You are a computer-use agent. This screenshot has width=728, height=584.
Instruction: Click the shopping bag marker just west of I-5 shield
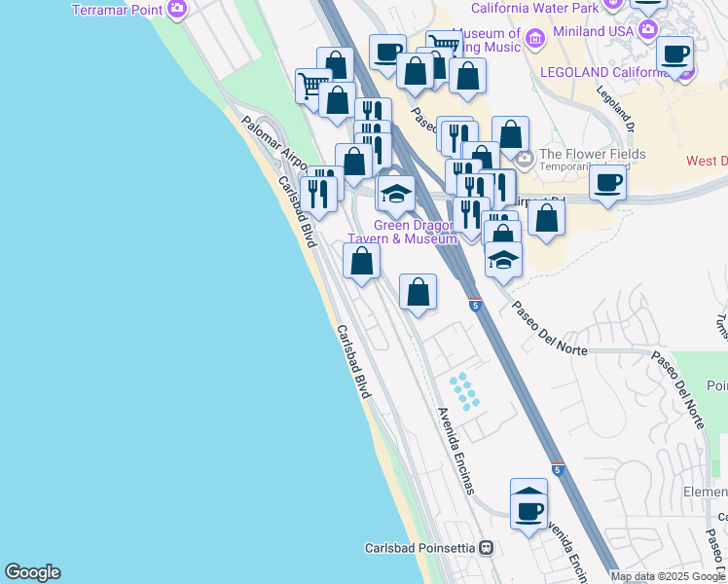418,294
